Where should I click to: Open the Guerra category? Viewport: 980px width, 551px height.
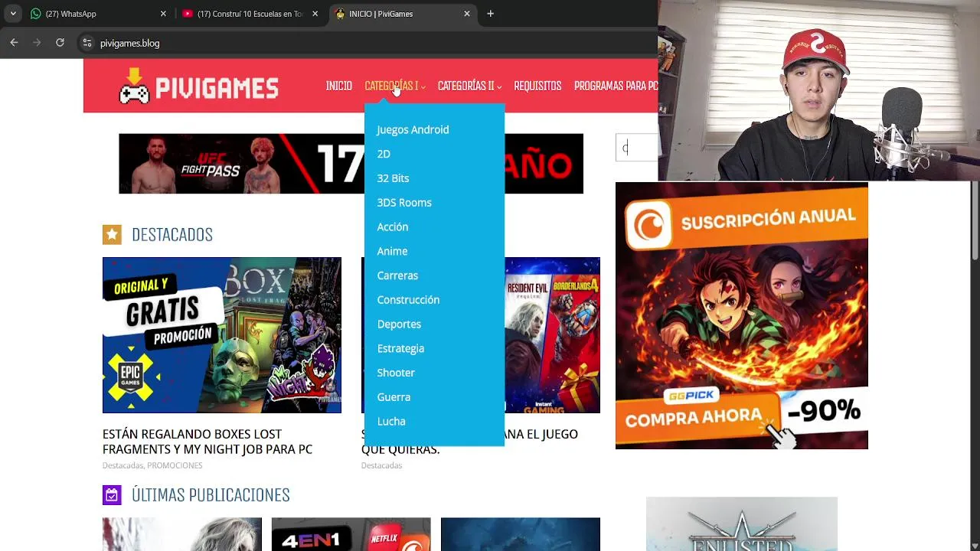pos(394,397)
